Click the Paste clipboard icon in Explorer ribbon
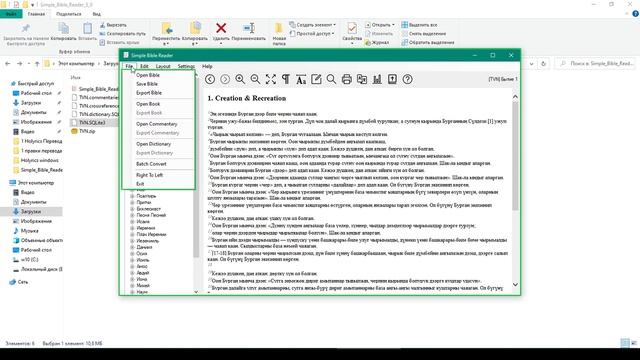The image size is (640, 360). coord(87,28)
